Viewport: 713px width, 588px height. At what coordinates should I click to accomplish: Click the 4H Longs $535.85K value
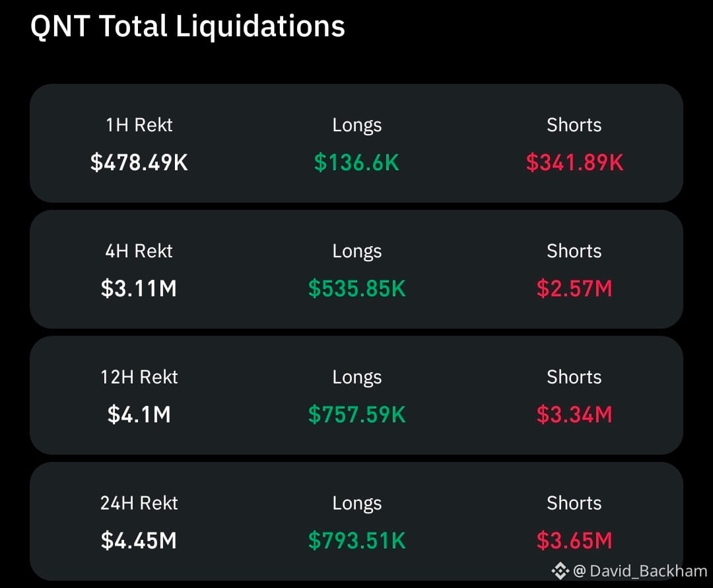(357, 288)
